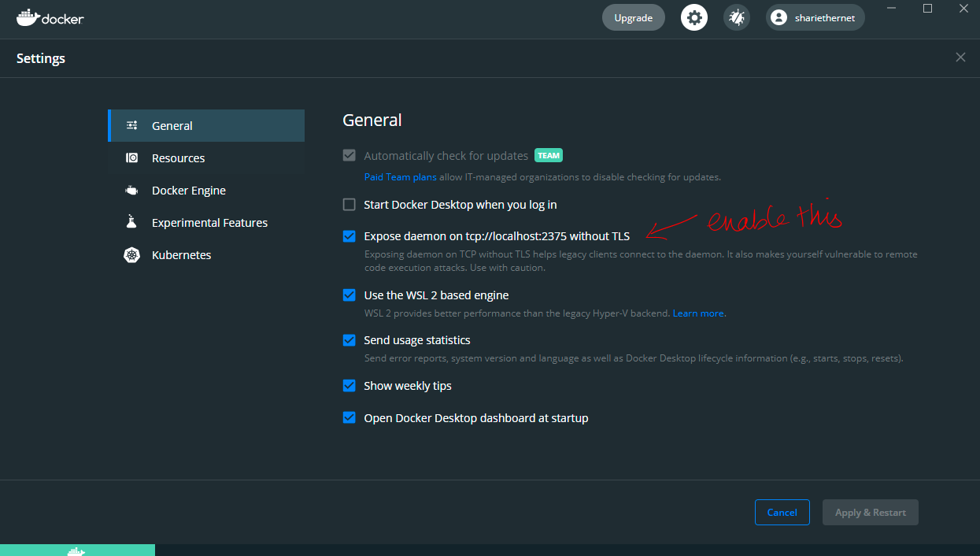
Task: Click Apply & Restart button
Action: click(x=871, y=512)
